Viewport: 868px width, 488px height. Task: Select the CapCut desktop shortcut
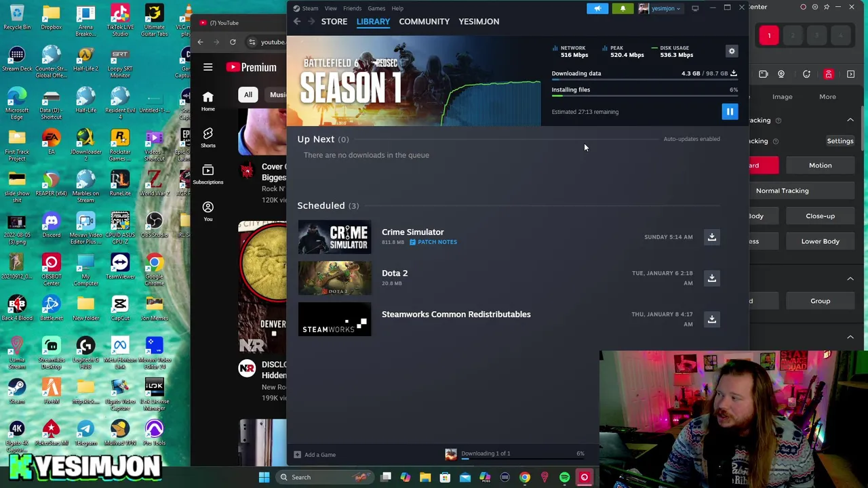pos(120,308)
